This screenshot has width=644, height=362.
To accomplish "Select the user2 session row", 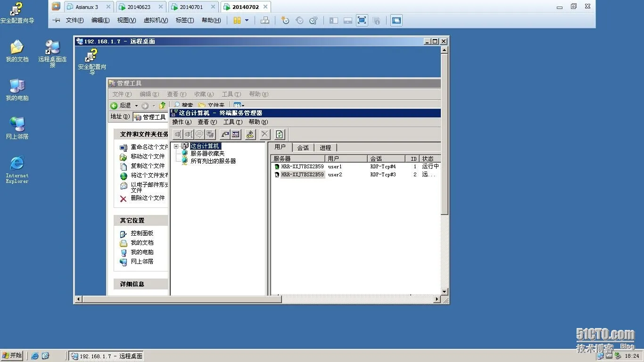I will point(356,174).
